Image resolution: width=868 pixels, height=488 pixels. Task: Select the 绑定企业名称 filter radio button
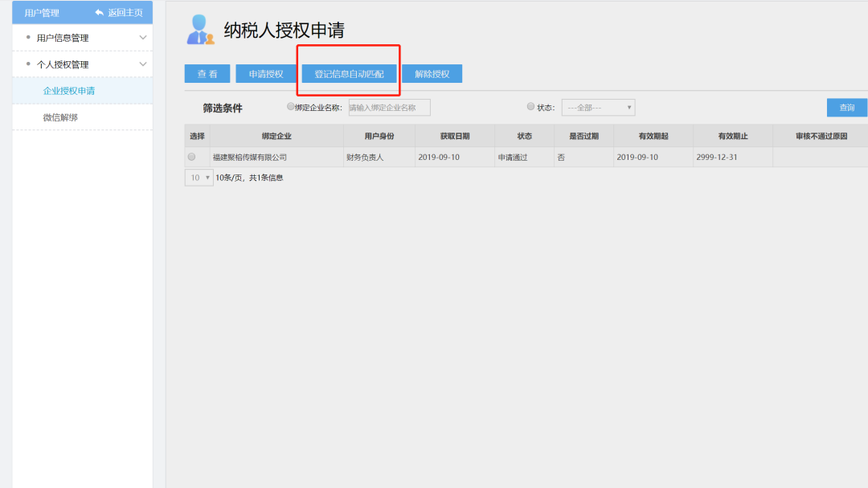click(291, 107)
